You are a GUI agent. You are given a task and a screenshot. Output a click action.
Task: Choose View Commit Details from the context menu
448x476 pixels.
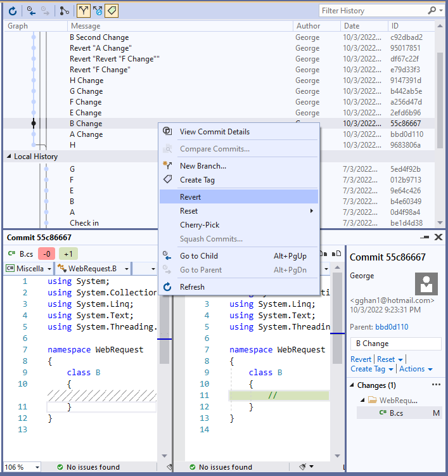pos(238,132)
